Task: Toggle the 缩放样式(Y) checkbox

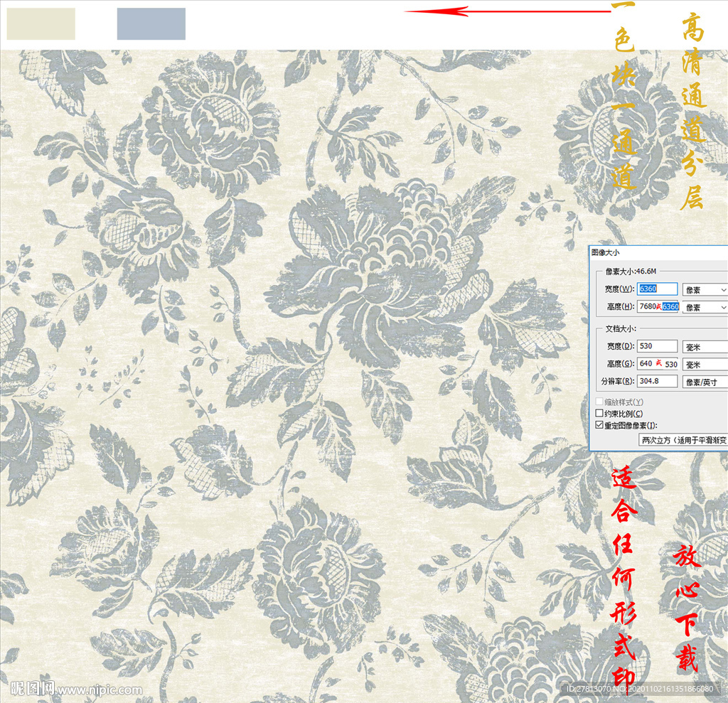Action: pyautogui.click(x=599, y=402)
